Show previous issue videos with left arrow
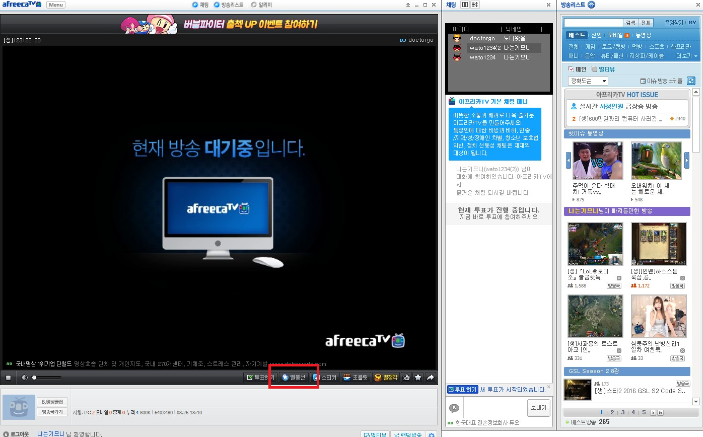The height and width of the screenshot is (437, 703). (x=568, y=160)
